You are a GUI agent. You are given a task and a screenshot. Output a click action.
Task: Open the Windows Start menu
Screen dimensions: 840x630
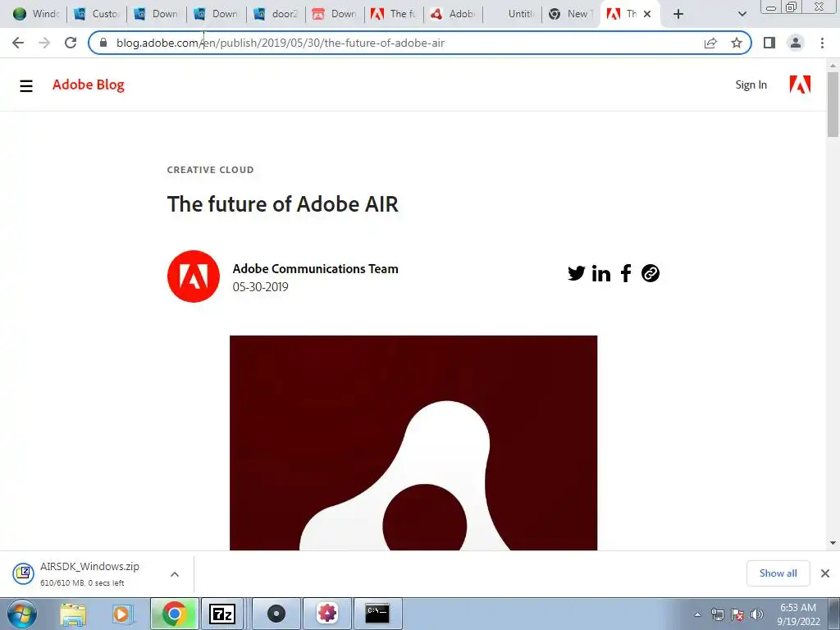[22, 614]
